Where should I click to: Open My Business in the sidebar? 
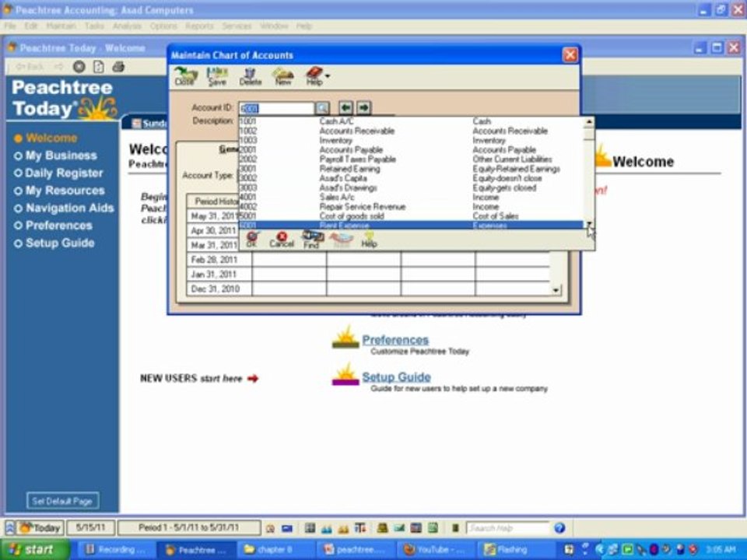point(61,156)
